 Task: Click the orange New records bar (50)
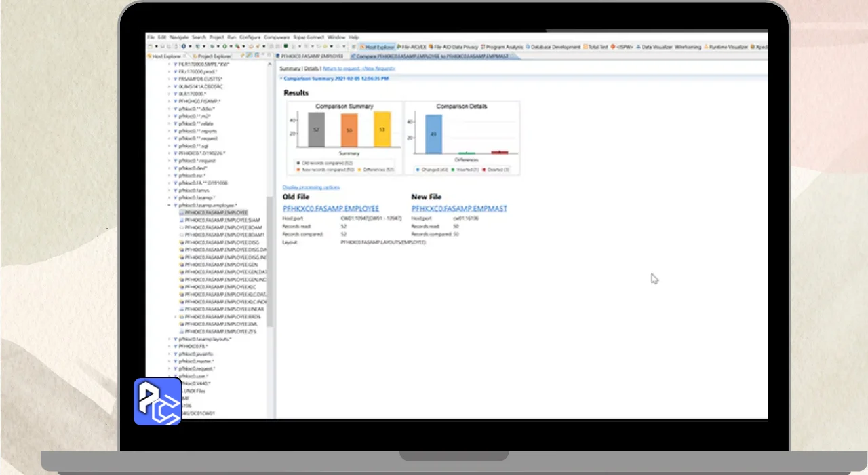pos(349,130)
